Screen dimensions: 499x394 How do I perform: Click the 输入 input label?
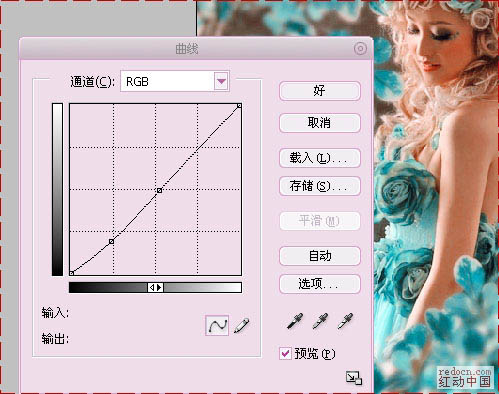(x=55, y=313)
